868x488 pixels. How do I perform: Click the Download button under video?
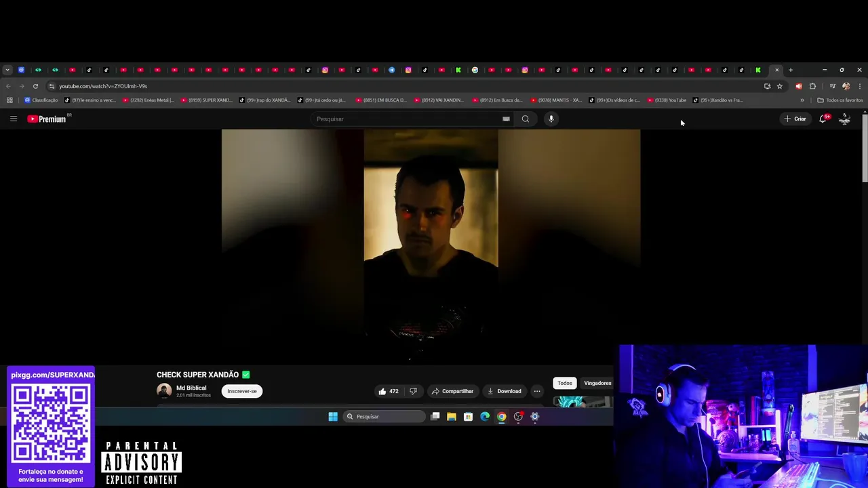(504, 391)
